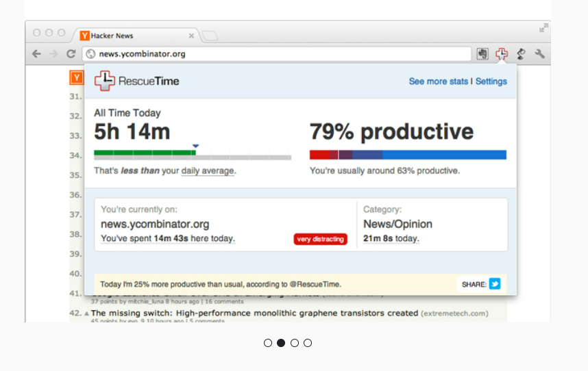Screen dimensions: 588x371
Task: Click the 14m 43s time spent text
Action: click(x=171, y=238)
